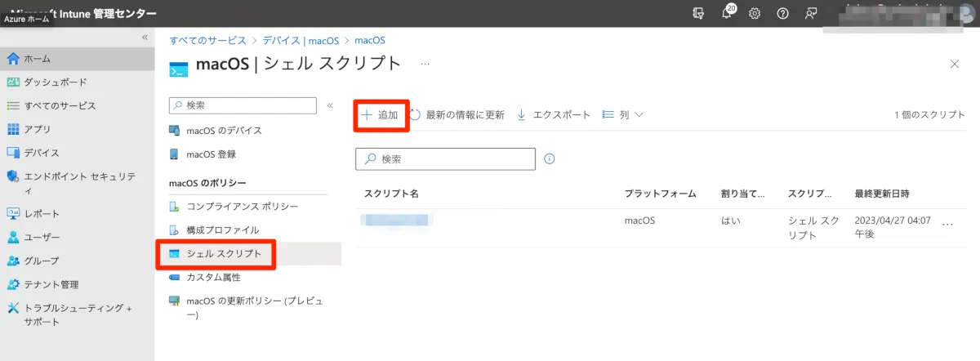Collapse the macOS sub-menu panel
This screenshot has width=980, height=361.
point(330,105)
